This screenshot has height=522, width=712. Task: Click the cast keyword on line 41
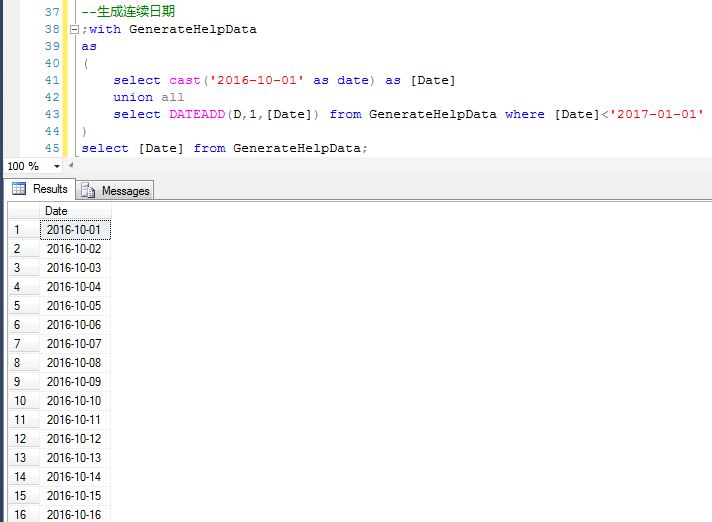coord(185,80)
